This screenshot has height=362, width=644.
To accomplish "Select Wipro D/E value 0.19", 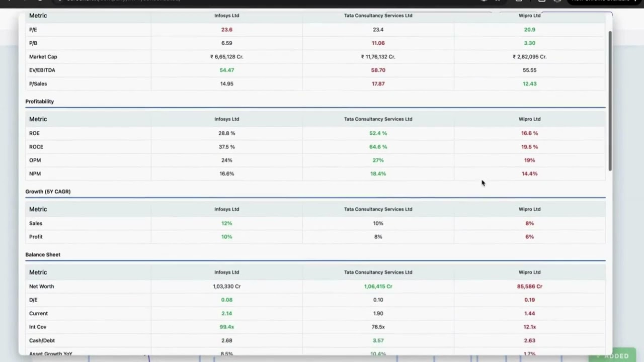I will coord(530,300).
